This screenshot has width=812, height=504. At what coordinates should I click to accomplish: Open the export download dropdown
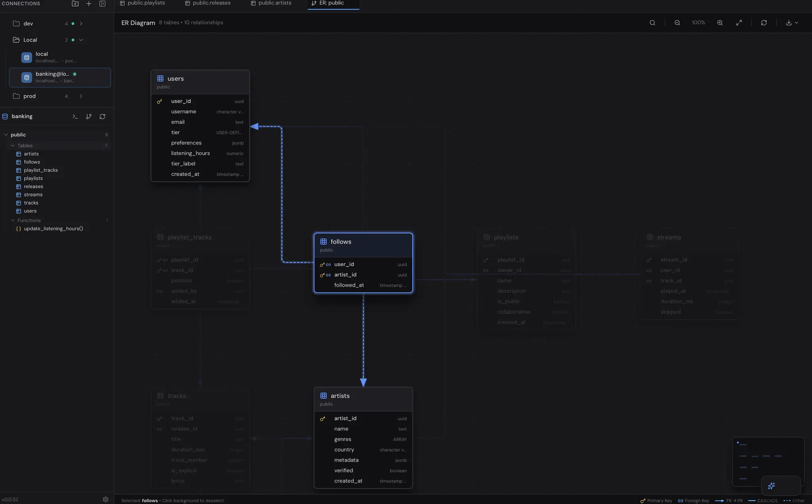point(792,23)
